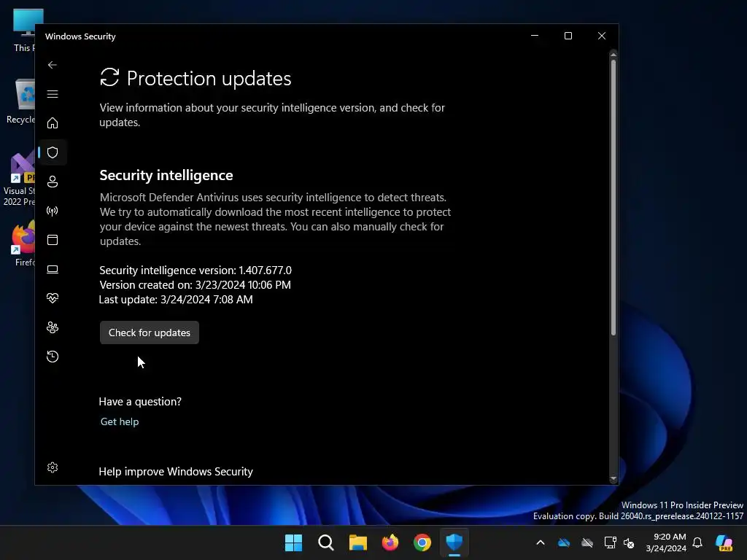Open taskbar Search
747x560 pixels.
point(326,542)
